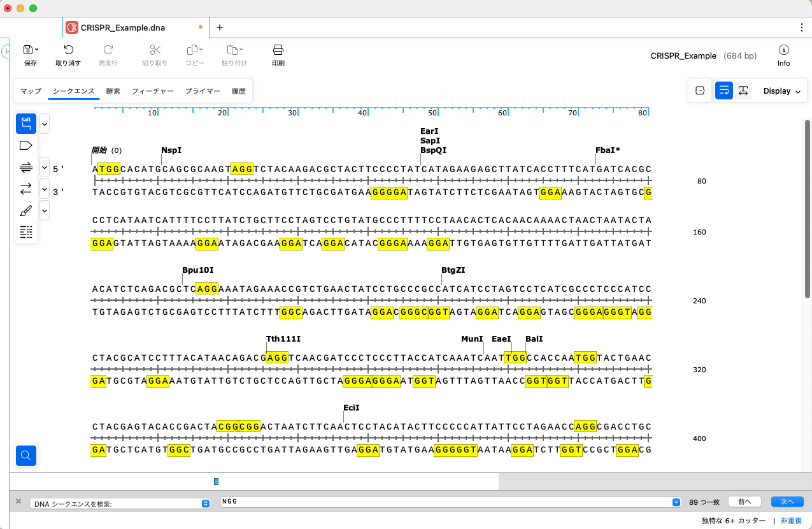Click the 次へ button to find next match
The height and width of the screenshot is (529, 812).
pyautogui.click(x=787, y=501)
